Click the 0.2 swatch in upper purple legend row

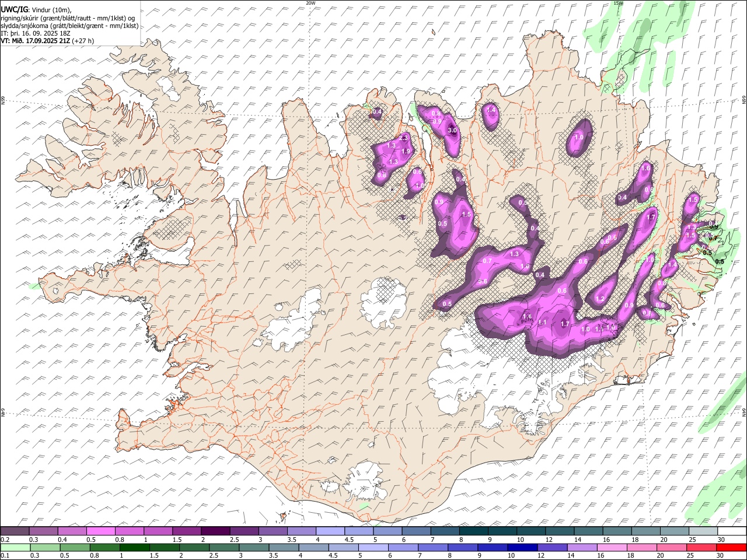(15, 531)
